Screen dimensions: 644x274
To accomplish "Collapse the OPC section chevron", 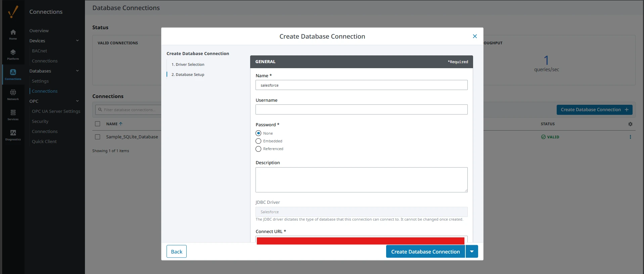I will point(78,101).
